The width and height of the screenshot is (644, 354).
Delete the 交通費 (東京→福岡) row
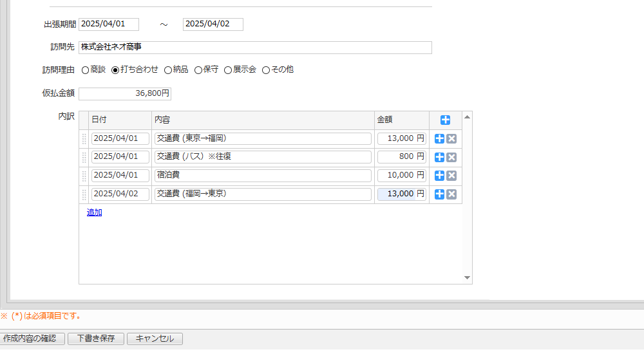tap(451, 138)
